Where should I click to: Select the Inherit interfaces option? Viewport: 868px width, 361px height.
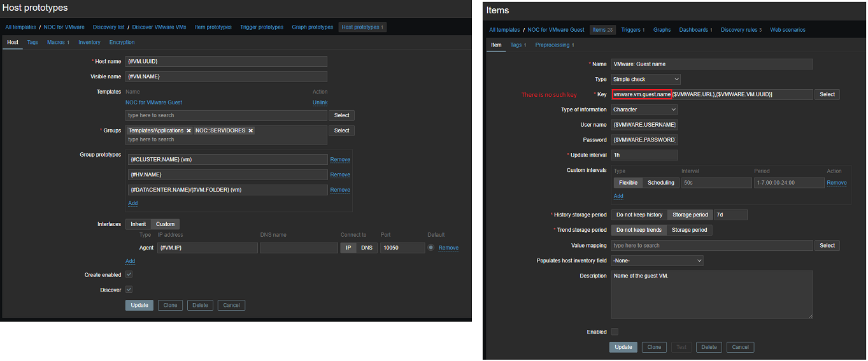tap(138, 224)
